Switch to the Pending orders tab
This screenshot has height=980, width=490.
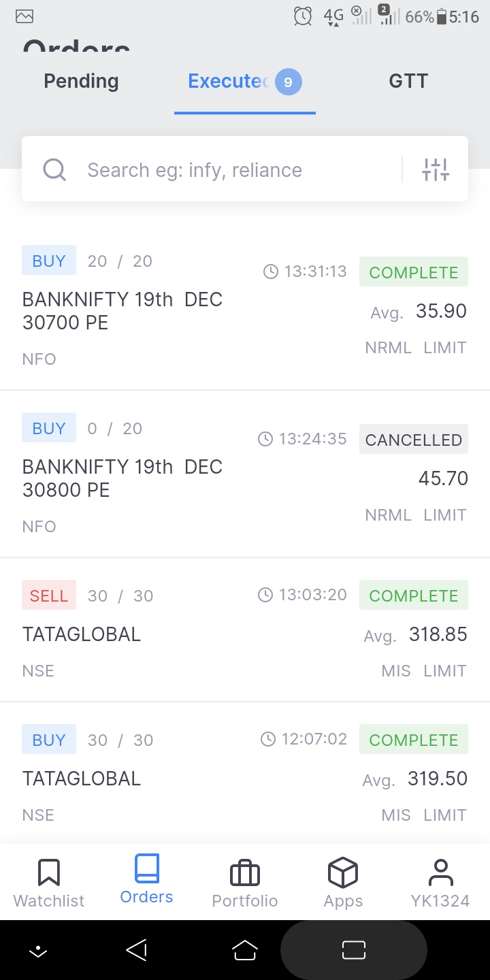coord(81,82)
